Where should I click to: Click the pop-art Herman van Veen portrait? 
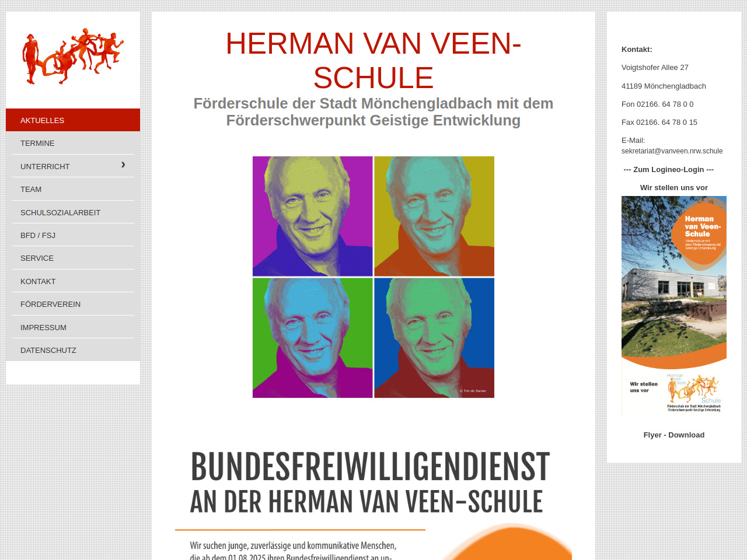pyautogui.click(x=373, y=277)
